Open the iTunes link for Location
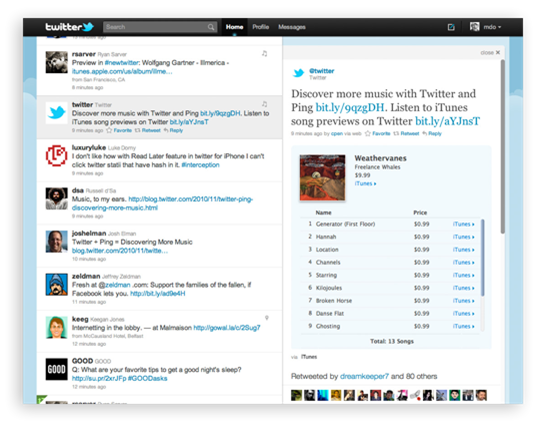Image resolution: width=539 pixels, height=424 pixels. pos(463,250)
